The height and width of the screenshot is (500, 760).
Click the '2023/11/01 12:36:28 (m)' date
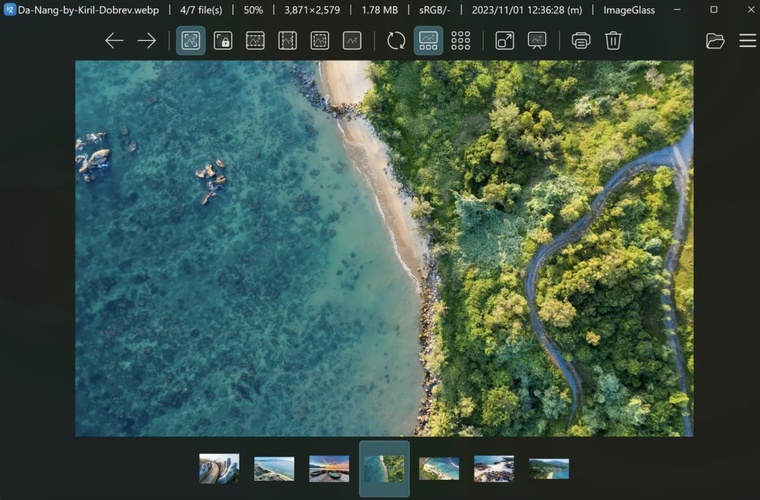point(527,10)
